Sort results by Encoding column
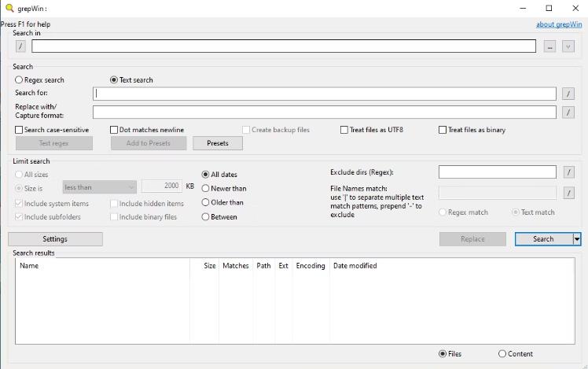The width and height of the screenshot is (588, 369). [311, 266]
